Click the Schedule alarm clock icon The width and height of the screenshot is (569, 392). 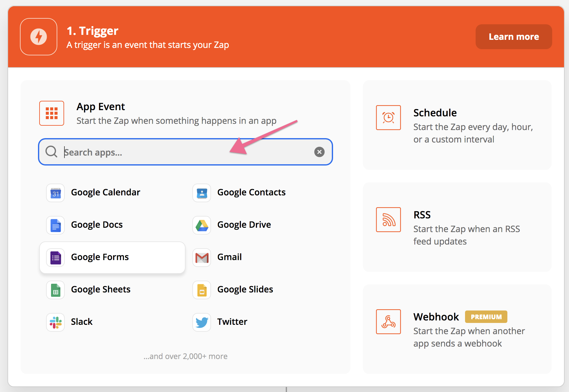click(388, 118)
